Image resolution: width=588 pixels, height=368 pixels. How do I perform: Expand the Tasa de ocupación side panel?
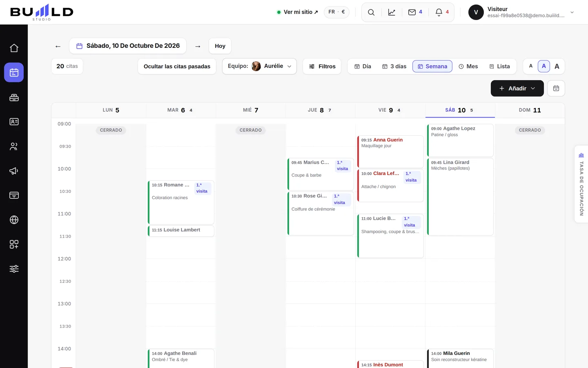coord(581,184)
